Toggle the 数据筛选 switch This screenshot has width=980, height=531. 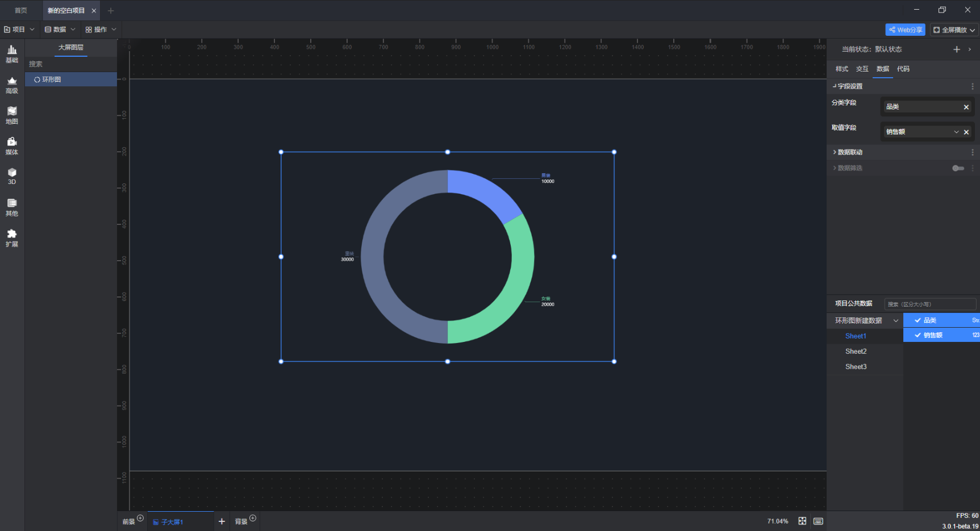pos(958,168)
